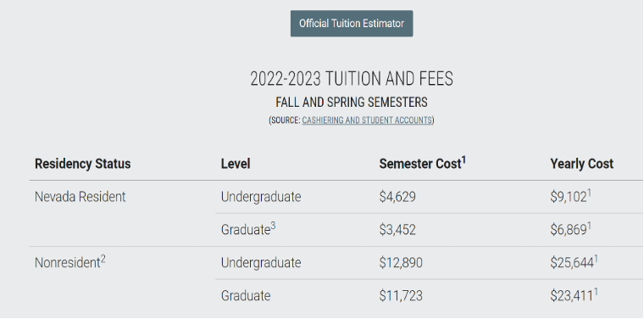This screenshot has width=644, height=319.
Task: Click the Yearly Cost column header
Action: pos(581,164)
